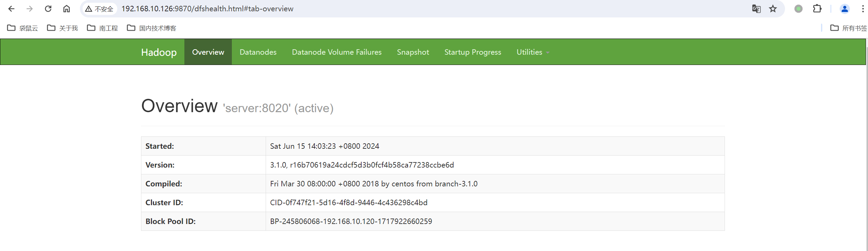The image size is (868, 251).
Task: Click the Fri Mar 30 compiled value
Action: pos(374,184)
